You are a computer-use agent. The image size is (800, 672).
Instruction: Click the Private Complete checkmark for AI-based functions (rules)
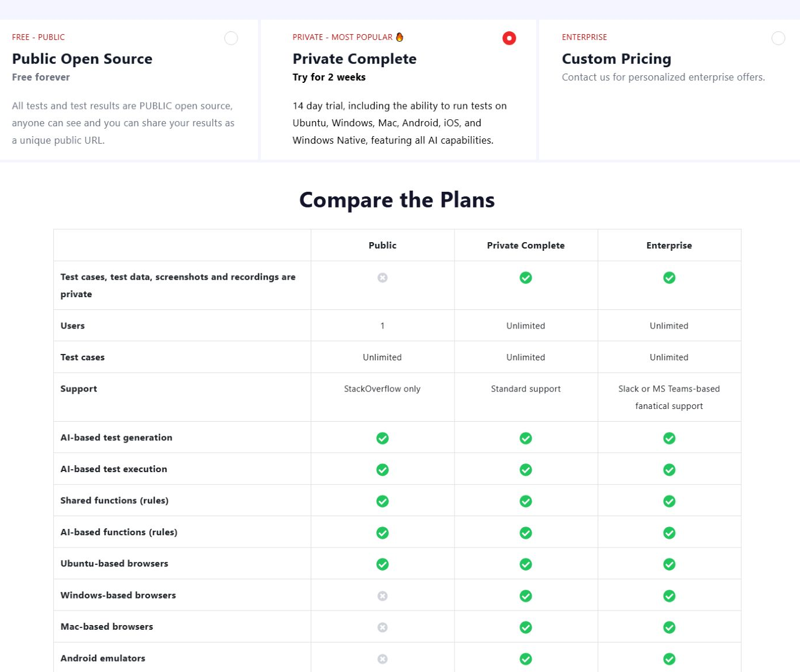526,532
